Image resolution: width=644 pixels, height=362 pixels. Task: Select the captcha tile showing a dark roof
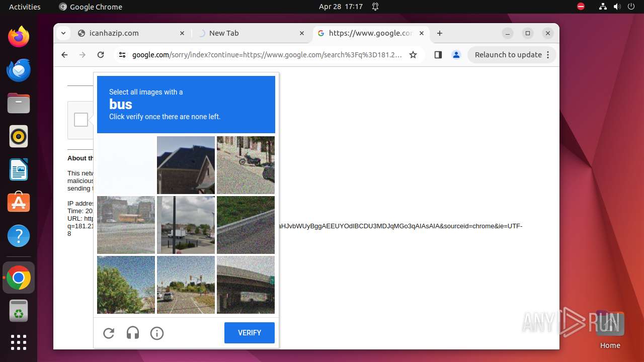[x=186, y=165]
